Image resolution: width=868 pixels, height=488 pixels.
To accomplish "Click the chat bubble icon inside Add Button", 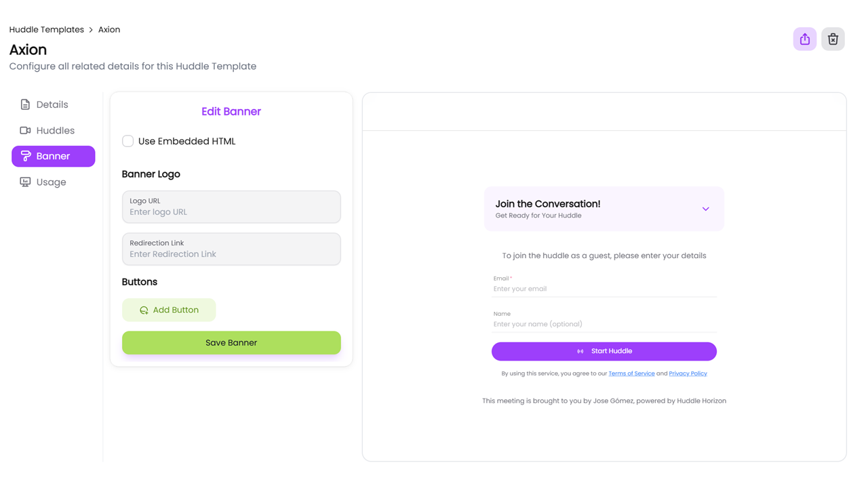I will pos(143,310).
